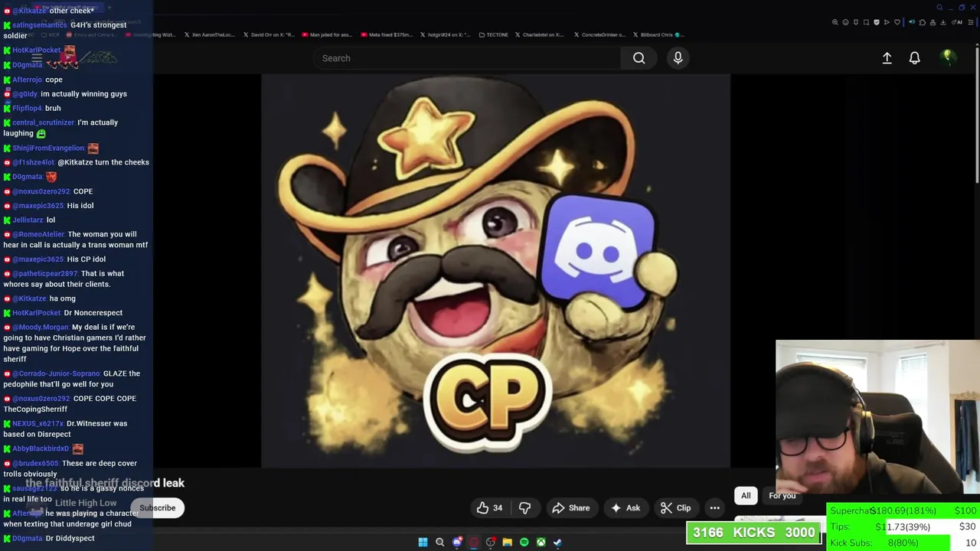Open 'Xen AaronTheLoc...' bookmark

coord(210,34)
